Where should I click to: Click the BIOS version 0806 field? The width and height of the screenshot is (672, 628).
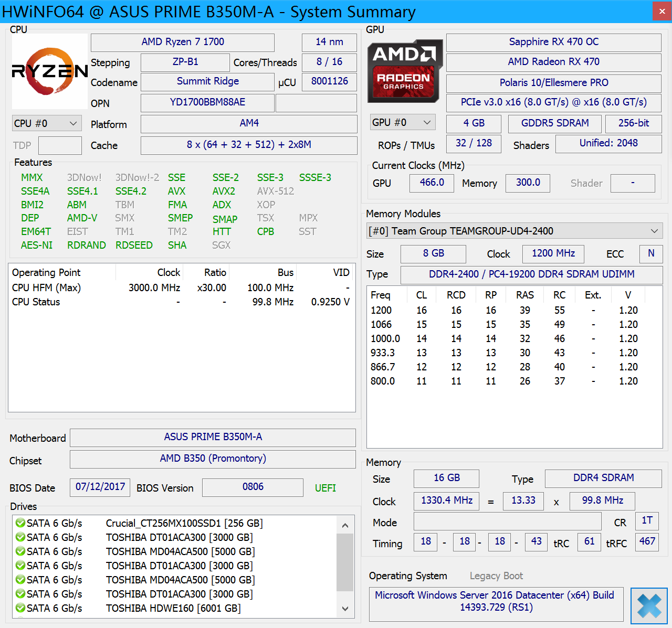[253, 487]
